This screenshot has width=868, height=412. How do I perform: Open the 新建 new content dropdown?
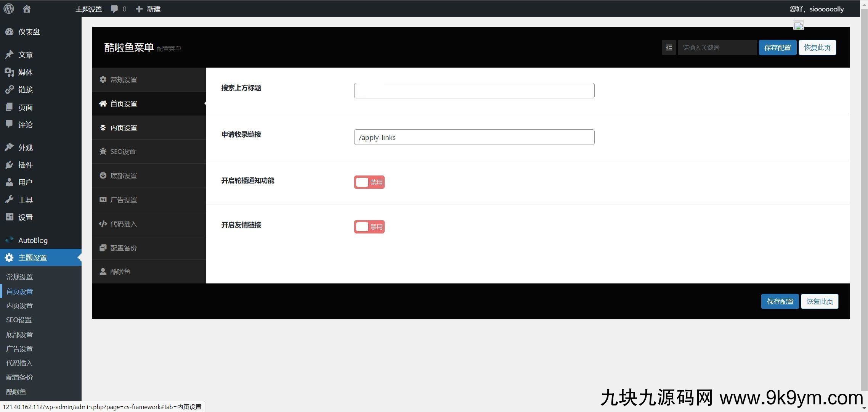(148, 9)
